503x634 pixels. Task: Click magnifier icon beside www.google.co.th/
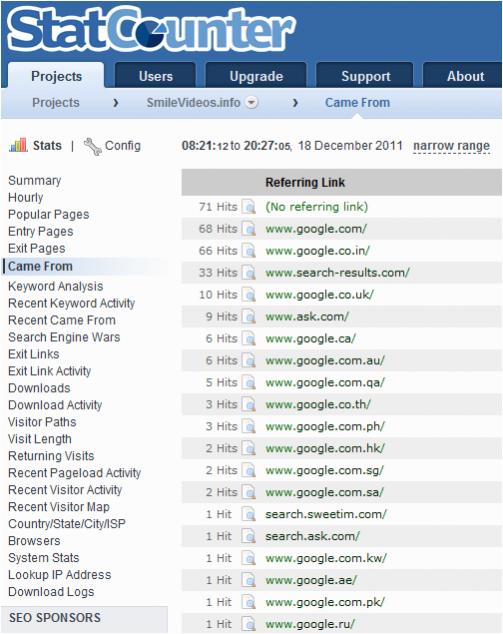249,404
